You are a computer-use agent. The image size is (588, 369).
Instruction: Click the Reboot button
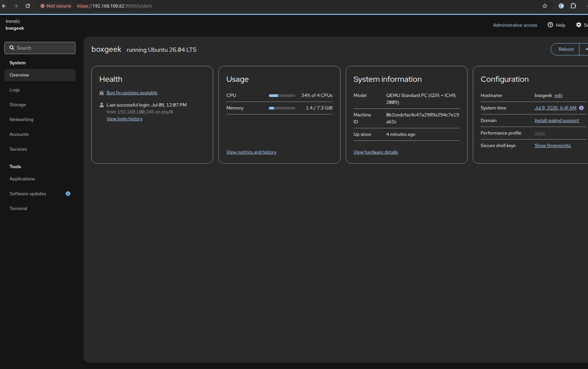[565, 49]
